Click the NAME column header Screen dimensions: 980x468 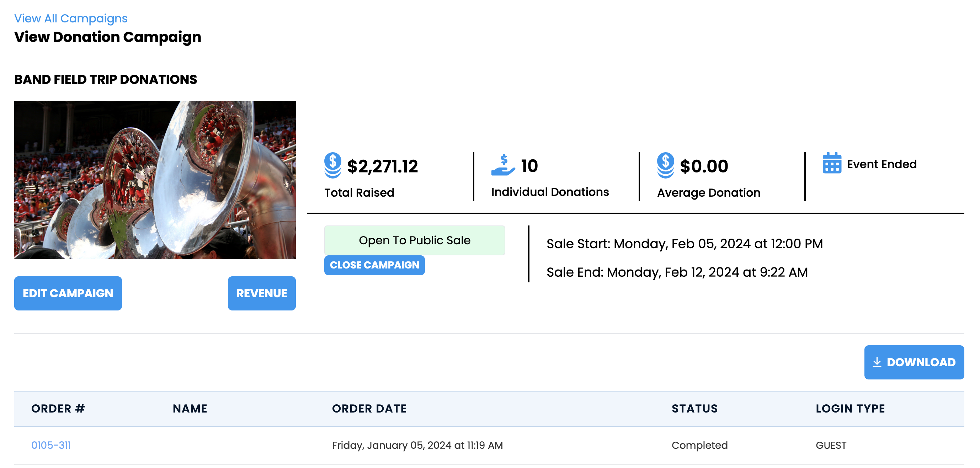(x=190, y=408)
